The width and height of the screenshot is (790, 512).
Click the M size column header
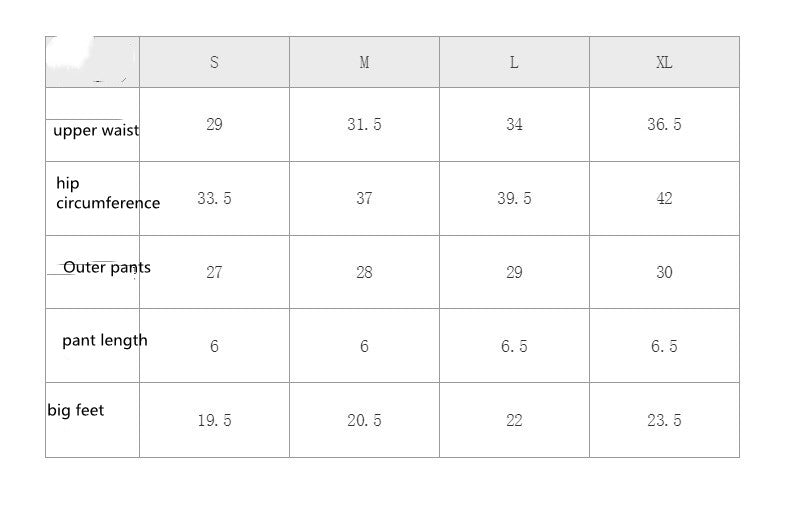[x=364, y=62]
